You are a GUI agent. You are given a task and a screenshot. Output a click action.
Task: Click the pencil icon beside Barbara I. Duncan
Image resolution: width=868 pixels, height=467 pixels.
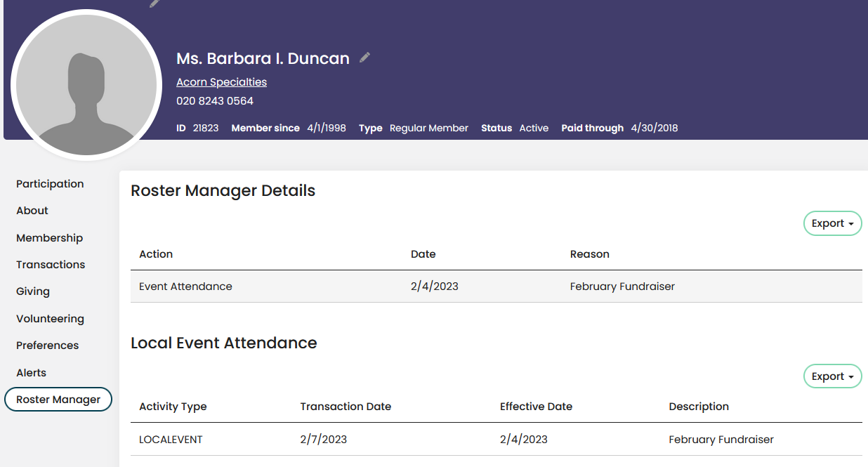point(364,58)
